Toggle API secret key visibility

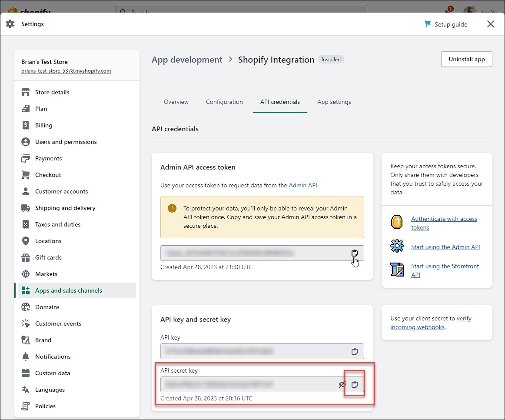(342, 384)
